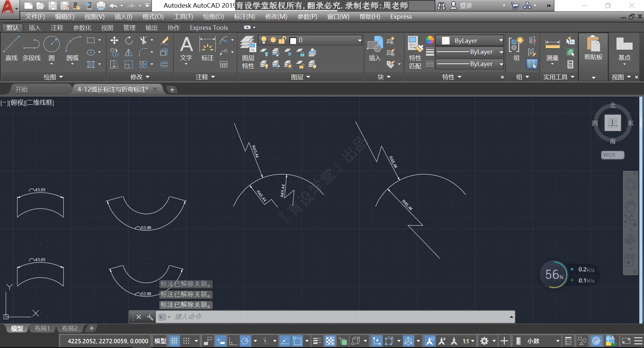Image resolution: width=644 pixels, height=348 pixels.
Task: Click the Erase tool icon
Action: click(x=164, y=41)
